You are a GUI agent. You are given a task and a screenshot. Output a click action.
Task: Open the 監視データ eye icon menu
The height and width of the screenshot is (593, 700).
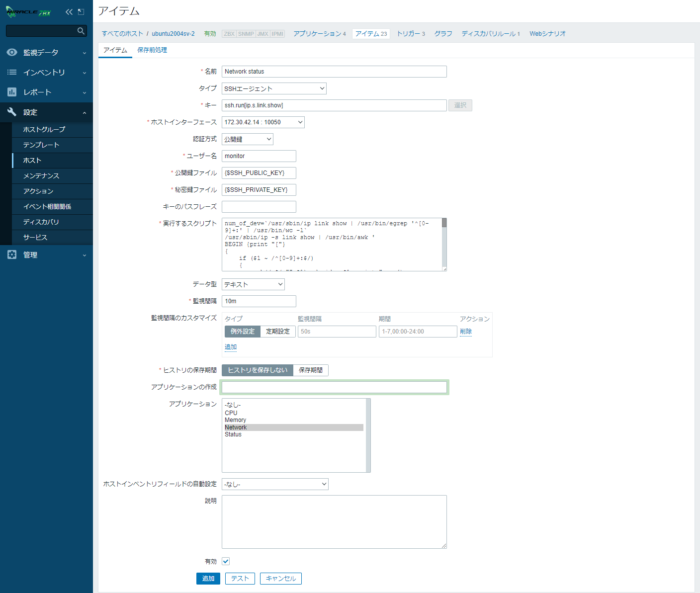click(12, 52)
